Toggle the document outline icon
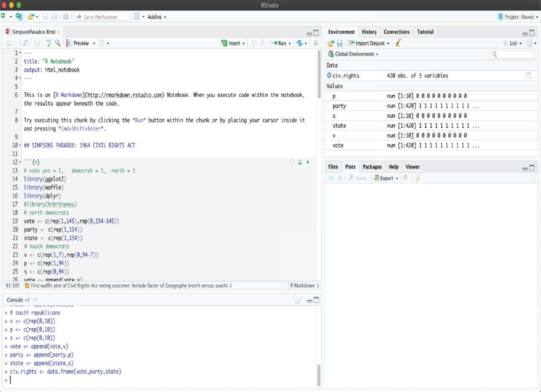This screenshot has width=541, height=392. tap(315, 43)
